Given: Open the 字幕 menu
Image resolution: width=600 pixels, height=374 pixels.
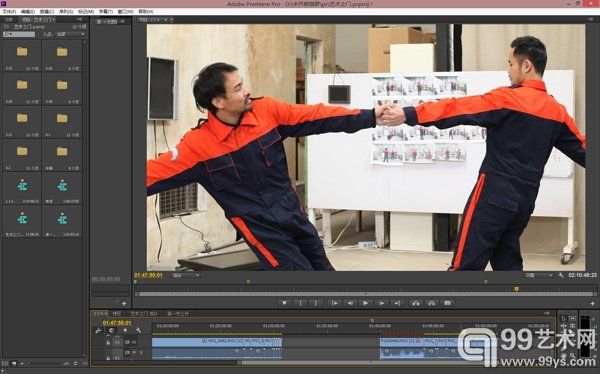Looking at the screenshot, I should (x=106, y=11).
